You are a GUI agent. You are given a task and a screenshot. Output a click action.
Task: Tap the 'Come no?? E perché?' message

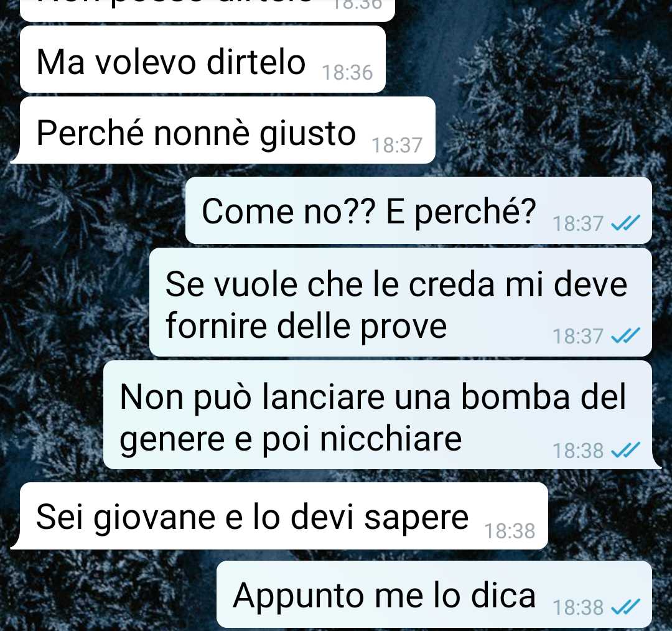(419, 210)
